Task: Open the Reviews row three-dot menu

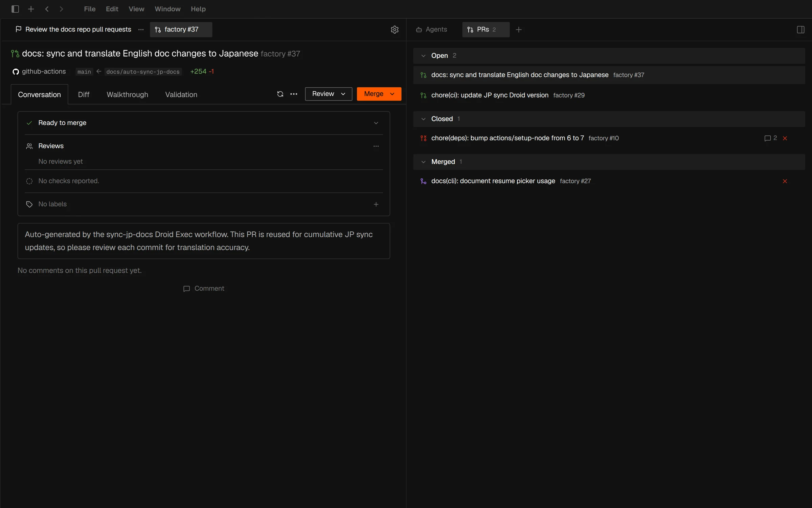Action: (x=376, y=146)
